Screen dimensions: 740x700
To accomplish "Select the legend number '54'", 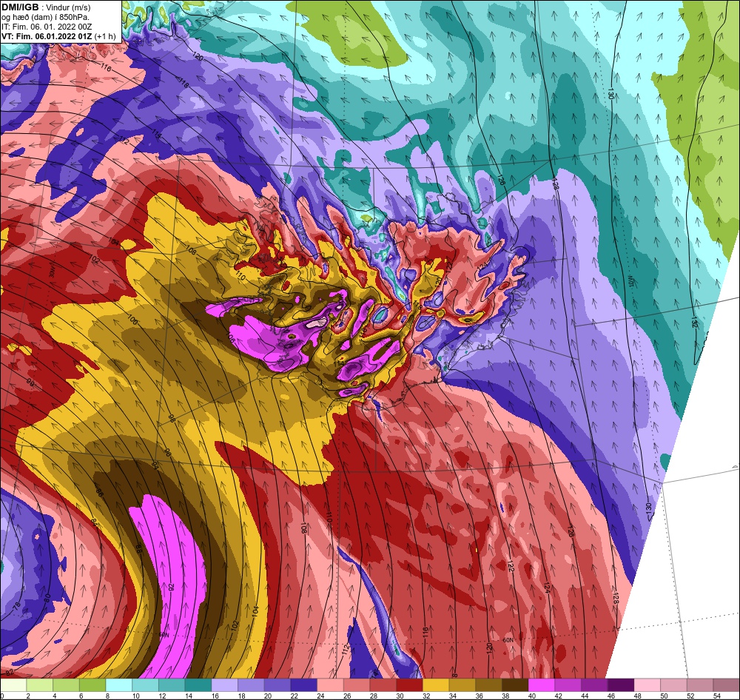I will click(717, 696).
